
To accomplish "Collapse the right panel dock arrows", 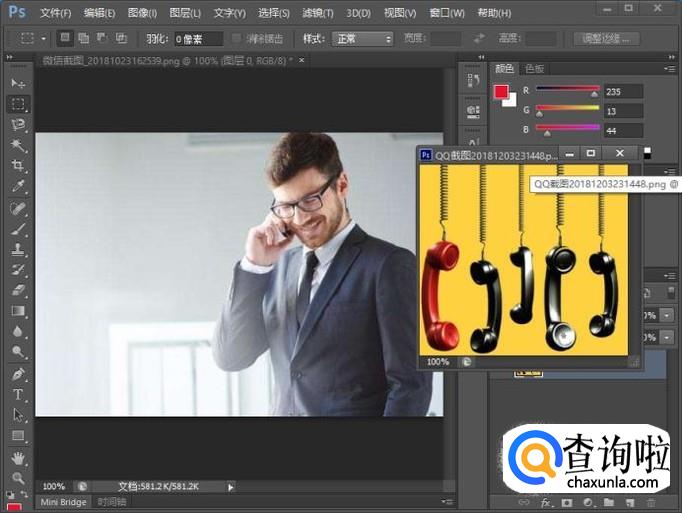I will point(672,57).
